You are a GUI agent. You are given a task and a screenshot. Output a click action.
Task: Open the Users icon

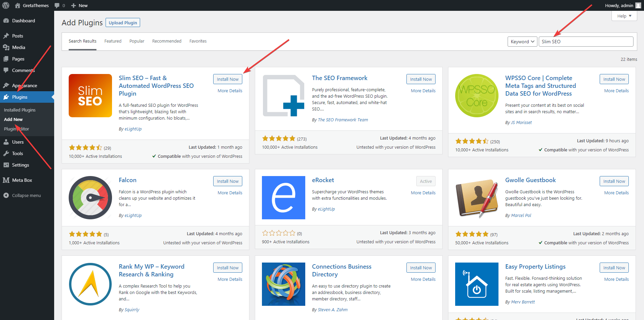pyautogui.click(x=6, y=142)
